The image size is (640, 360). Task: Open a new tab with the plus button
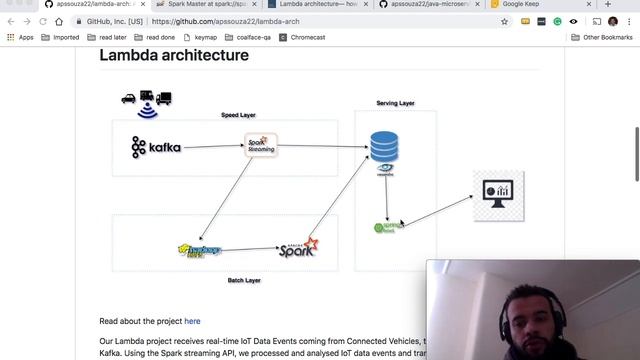[x=608, y=4]
